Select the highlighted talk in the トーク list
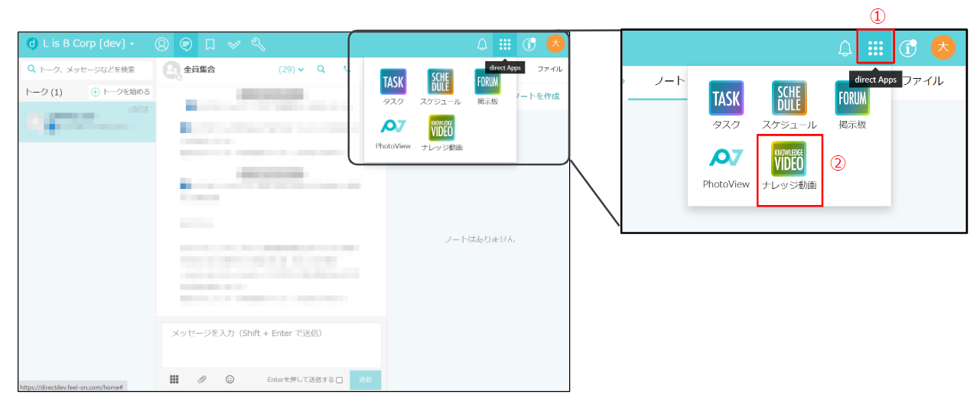Screen dimensions: 980x404 87,122
